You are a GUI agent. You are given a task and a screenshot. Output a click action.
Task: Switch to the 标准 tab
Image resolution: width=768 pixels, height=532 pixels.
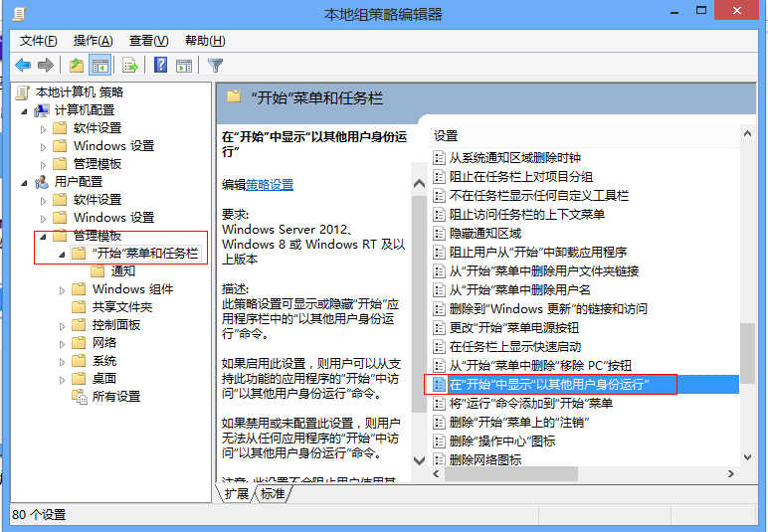[x=273, y=494]
